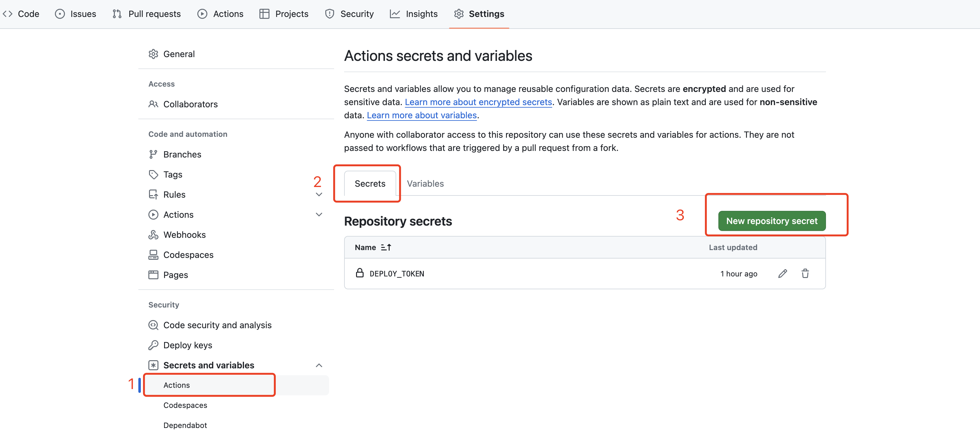Screen dimensions: 980x433
Task: Expand the Rules section chevron
Action: pyautogui.click(x=319, y=195)
